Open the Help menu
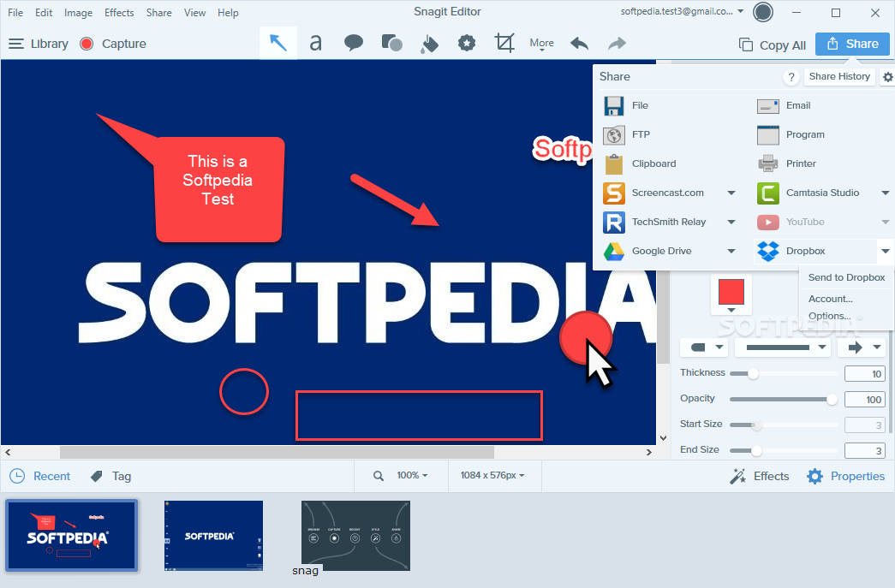Viewport: 895px width, 588px height. (228, 13)
